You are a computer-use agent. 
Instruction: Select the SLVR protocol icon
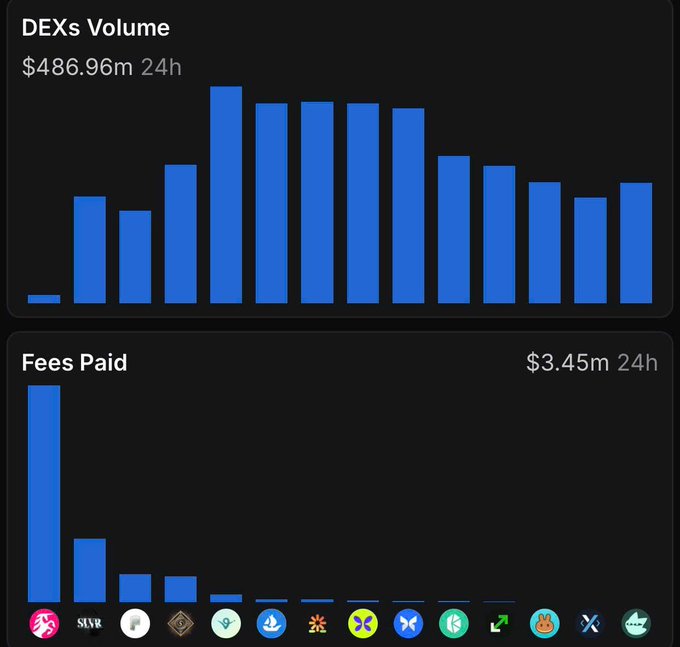tap(90, 624)
